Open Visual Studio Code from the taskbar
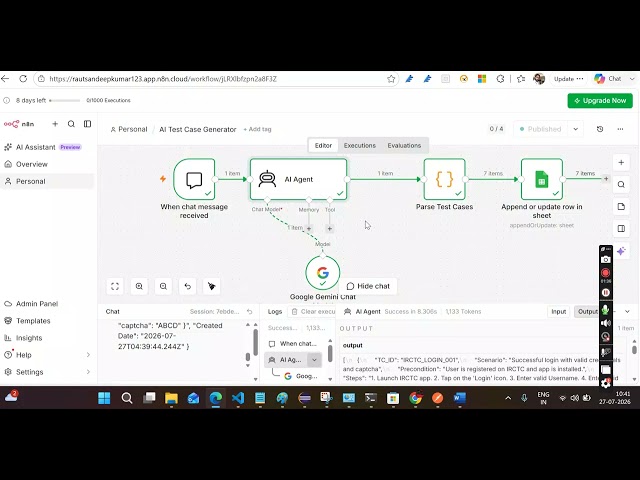Screen dimensions: 640x480 pyautogui.click(x=238, y=398)
